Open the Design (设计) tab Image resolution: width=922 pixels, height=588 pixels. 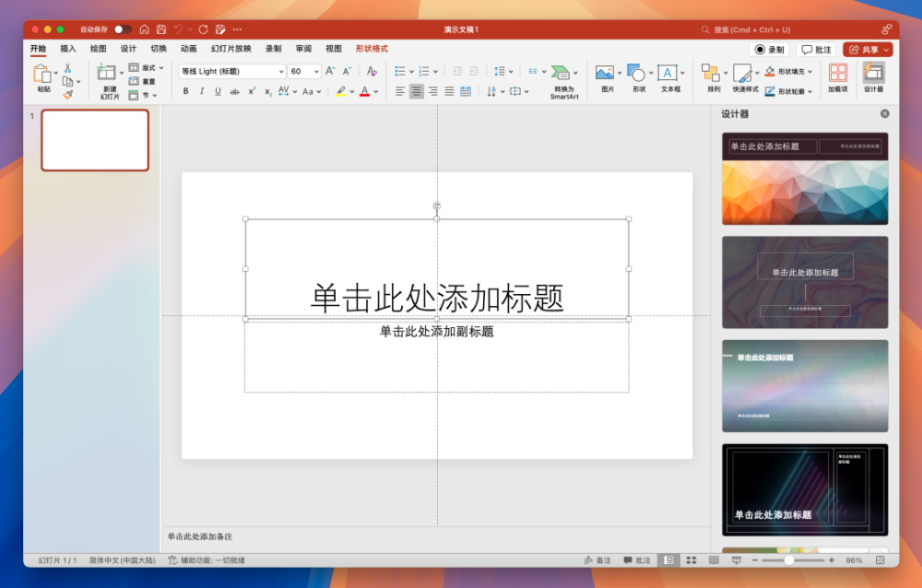[128, 49]
